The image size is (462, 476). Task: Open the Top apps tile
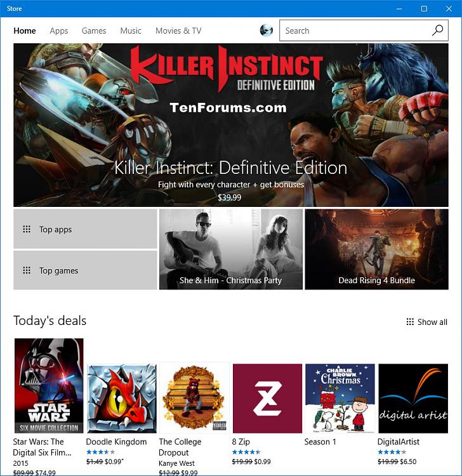coord(85,229)
